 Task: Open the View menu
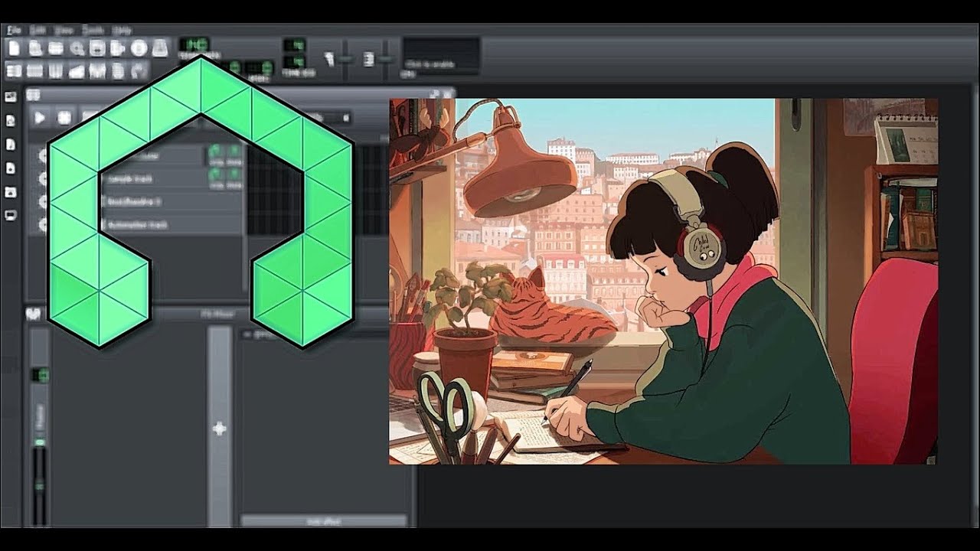click(64, 30)
